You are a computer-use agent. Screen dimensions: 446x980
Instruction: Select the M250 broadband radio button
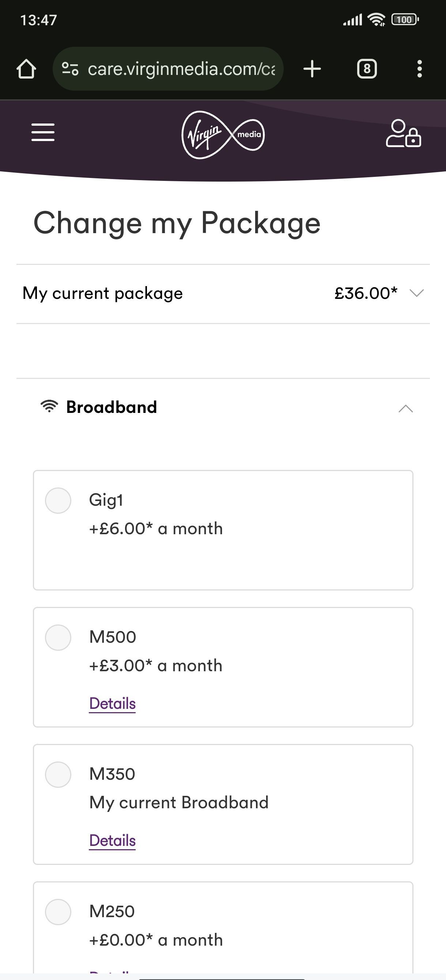[58, 912]
